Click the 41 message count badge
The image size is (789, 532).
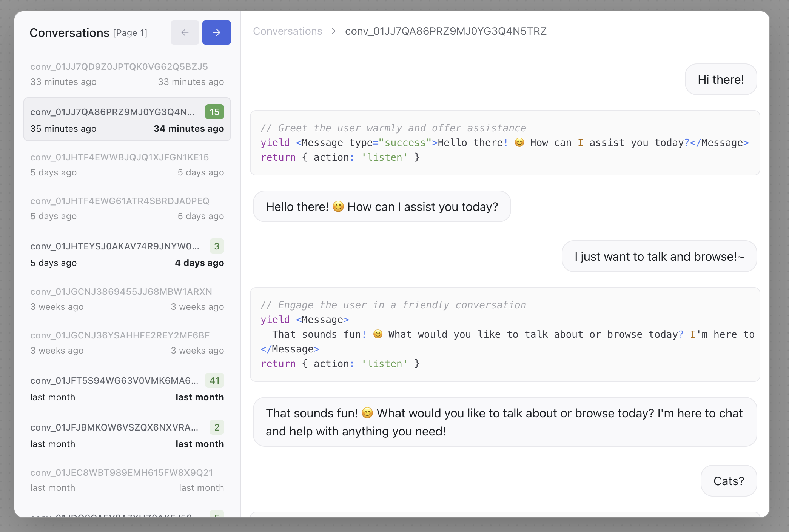click(x=214, y=380)
